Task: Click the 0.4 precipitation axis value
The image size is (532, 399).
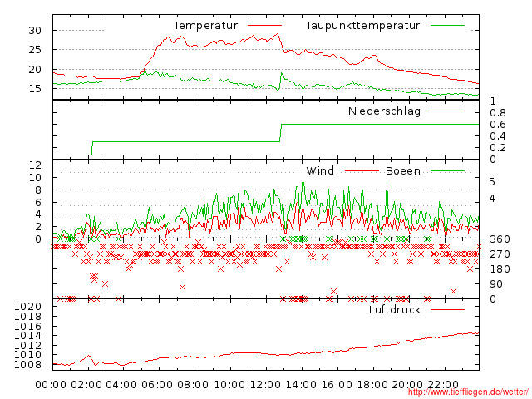Action: (498, 136)
